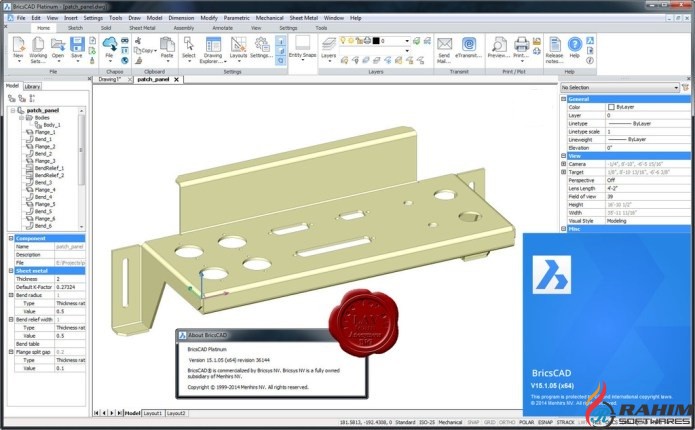Open the Working Sets tool
Viewport: 695px width, 430px height.
tap(38, 45)
